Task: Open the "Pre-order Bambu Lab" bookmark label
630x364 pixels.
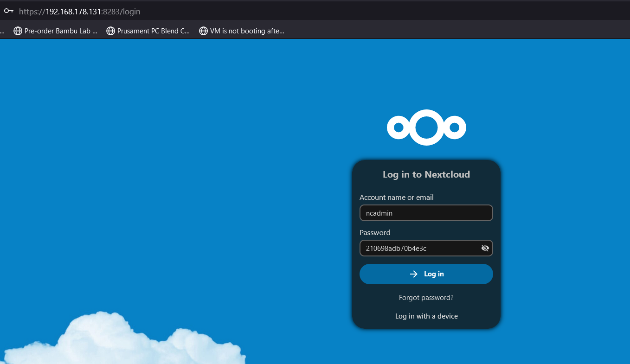Action: point(61,31)
